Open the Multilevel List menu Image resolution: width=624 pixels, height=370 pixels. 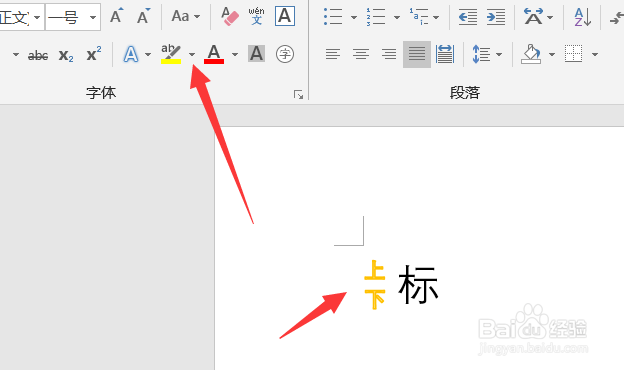click(424, 17)
